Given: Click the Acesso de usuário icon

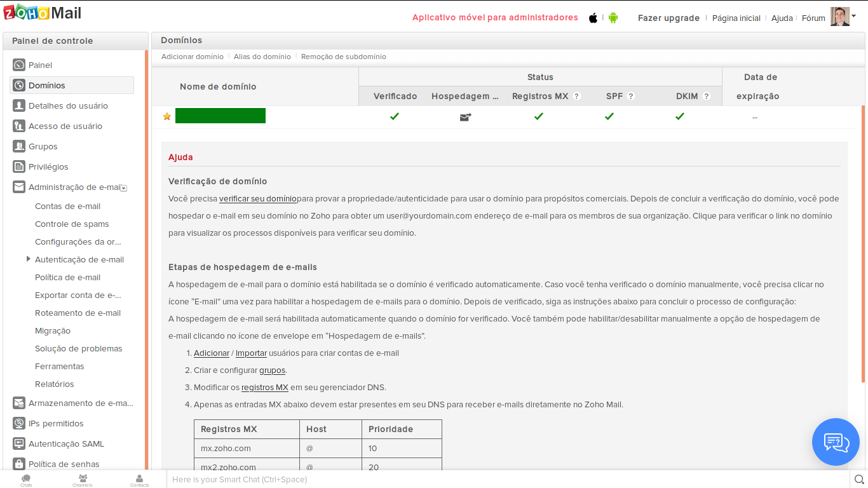Looking at the screenshot, I should tap(19, 126).
